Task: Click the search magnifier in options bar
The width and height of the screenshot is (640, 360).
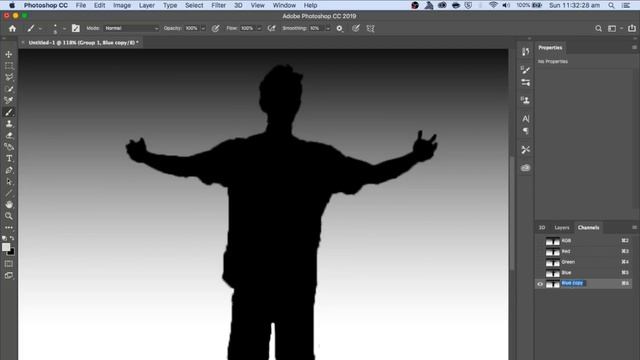Action: (x=598, y=28)
